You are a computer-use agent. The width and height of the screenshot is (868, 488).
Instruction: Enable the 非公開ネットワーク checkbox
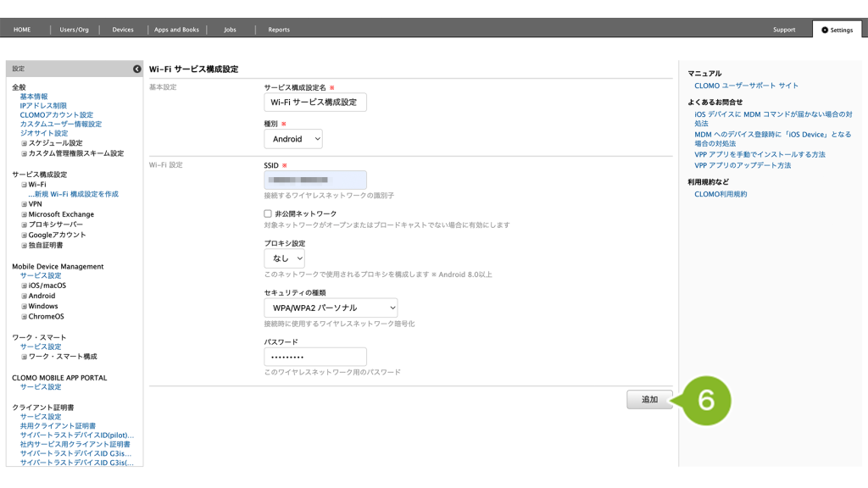[x=268, y=214]
